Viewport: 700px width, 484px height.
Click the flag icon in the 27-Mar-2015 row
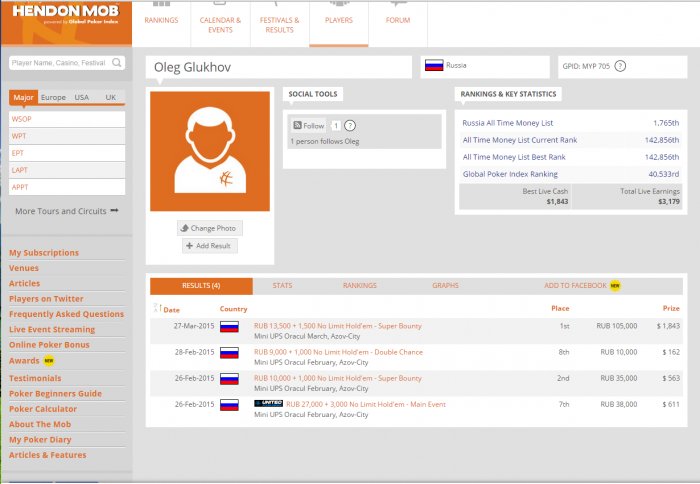pyautogui.click(x=229, y=327)
